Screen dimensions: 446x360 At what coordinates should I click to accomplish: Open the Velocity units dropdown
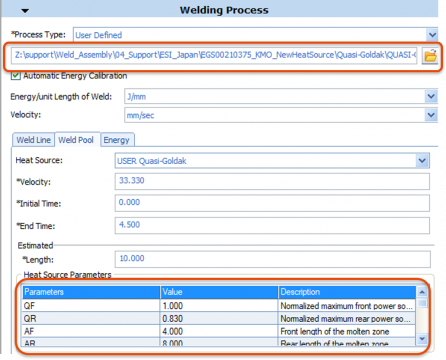coord(431,115)
